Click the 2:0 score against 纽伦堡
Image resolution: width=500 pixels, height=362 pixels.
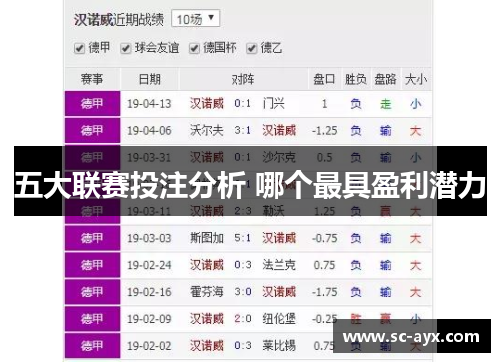tap(243, 319)
